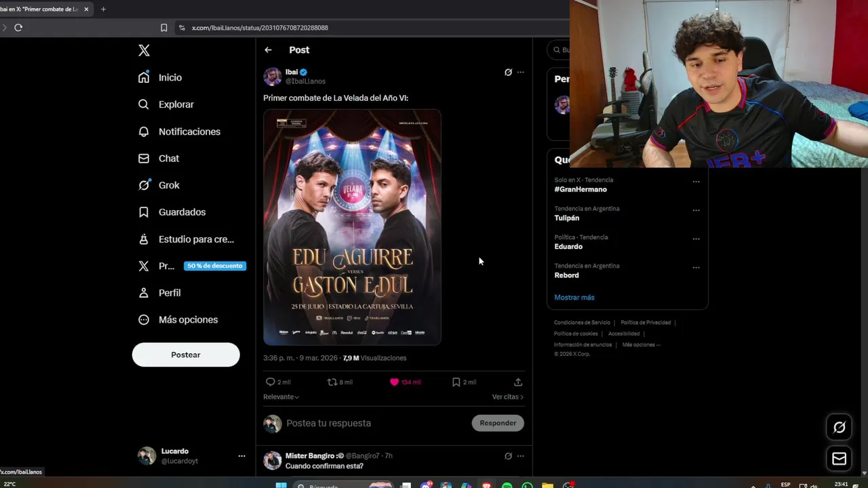The height and width of the screenshot is (488, 868).
Task: Open options for #GranHermano trend
Action: coord(696,182)
